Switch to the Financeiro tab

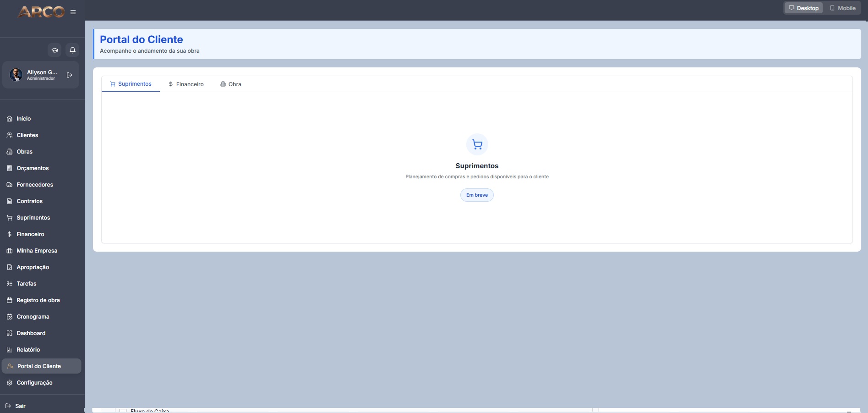186,84
